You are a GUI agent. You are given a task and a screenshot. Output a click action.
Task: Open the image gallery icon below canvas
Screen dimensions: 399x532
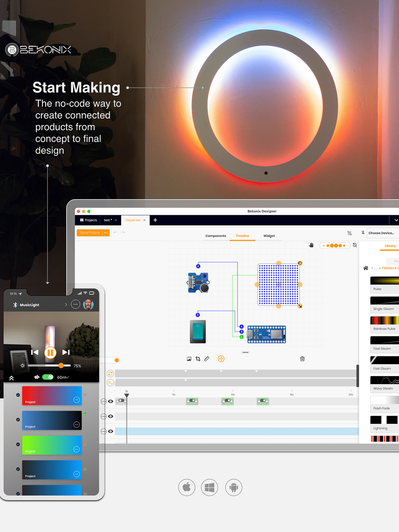pyautogui.click(x=189, y=359)
